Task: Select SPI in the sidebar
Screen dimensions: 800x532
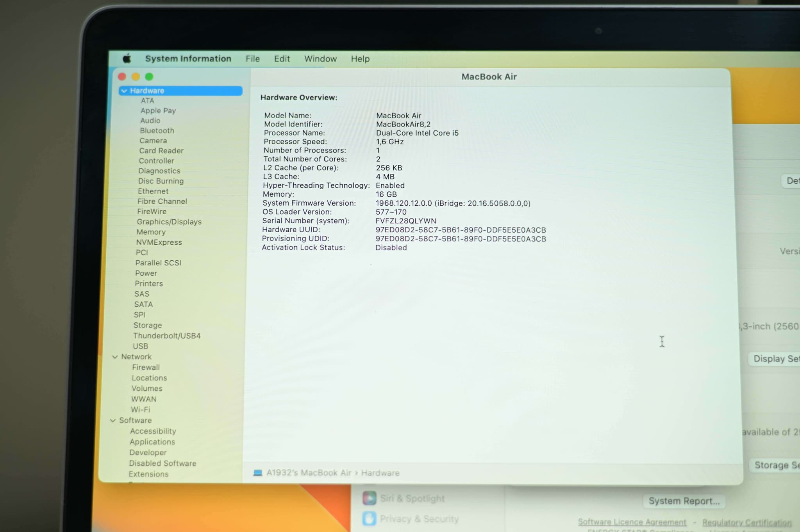Action: pos(139,315)
